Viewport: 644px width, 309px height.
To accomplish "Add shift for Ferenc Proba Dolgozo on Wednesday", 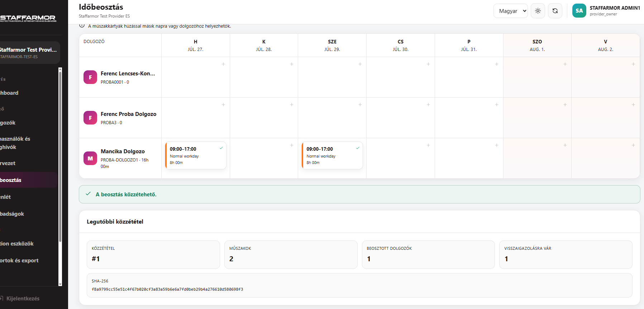I will [x=360, y=105].
